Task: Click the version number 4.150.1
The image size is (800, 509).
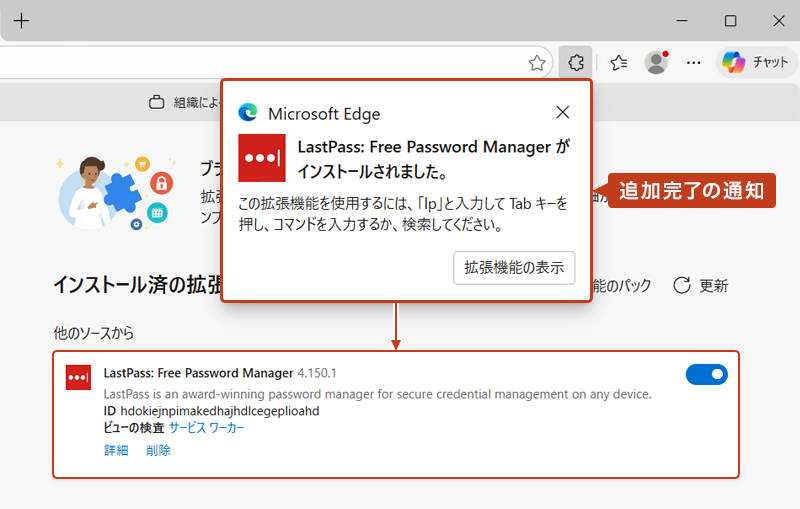Action: pos(317,373)
